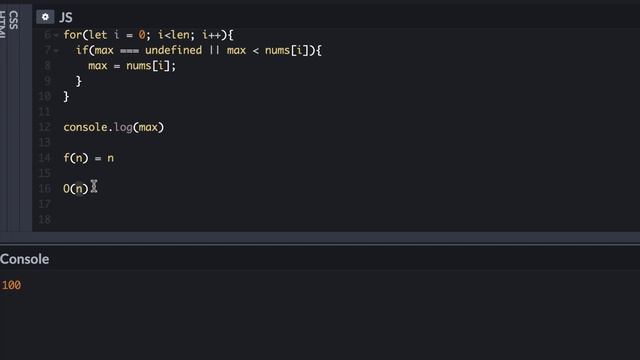Collapse the for loop fold arrow on line 6
The width and height of the screenshot is (640, 360).
click(x=56, y=36)
